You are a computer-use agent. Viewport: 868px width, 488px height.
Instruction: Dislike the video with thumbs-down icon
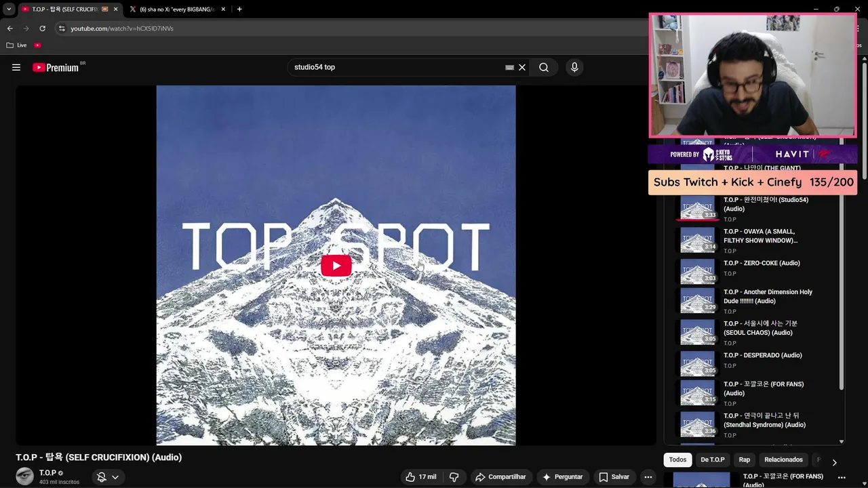[x=454, y=477]
